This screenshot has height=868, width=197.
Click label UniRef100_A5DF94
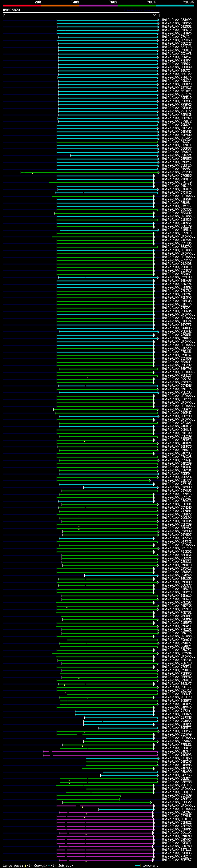177,474
